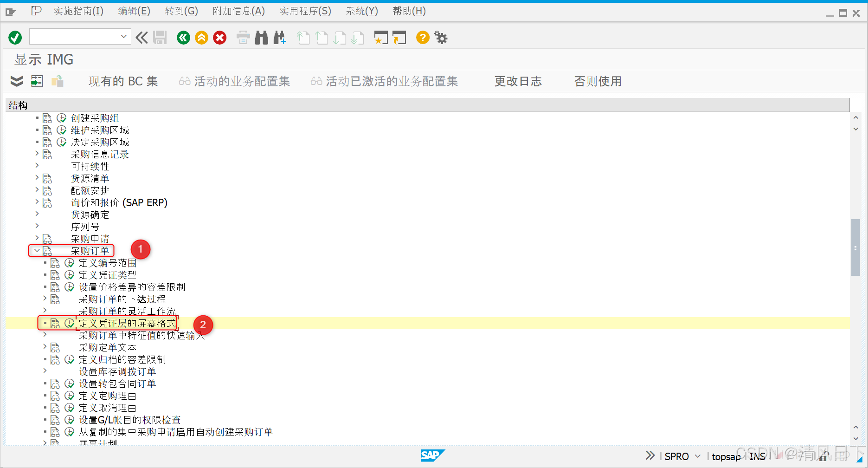The image size is (868, 468).
Task: Click the Print icon
Action: (243, 37)
